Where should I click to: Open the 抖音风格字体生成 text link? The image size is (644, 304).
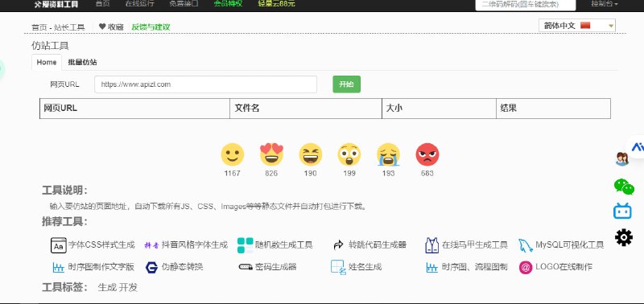click(195, 245)
